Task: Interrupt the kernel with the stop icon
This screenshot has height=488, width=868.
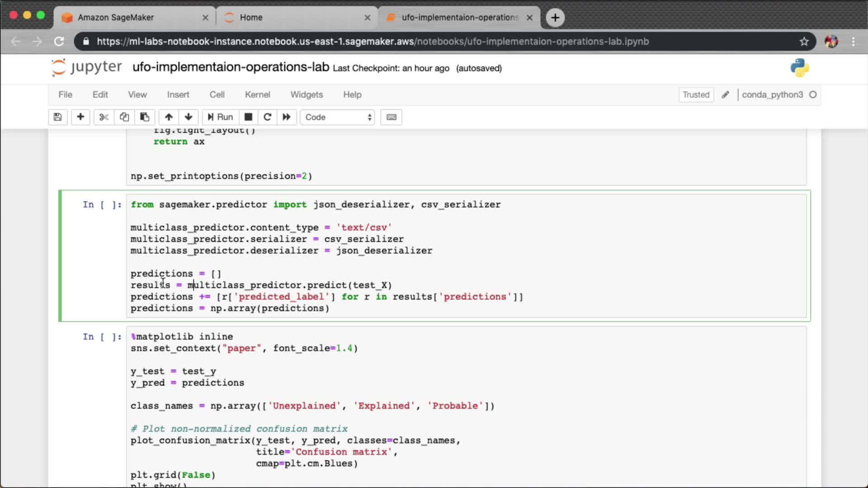Action: [248, 117]
